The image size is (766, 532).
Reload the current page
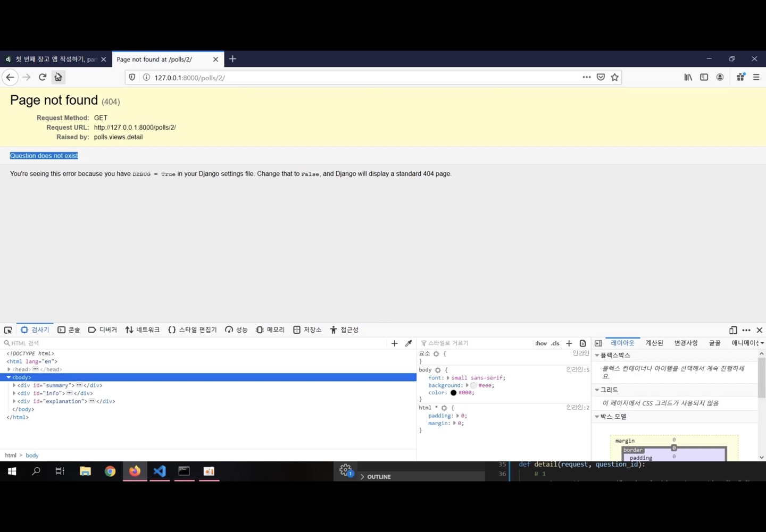point(43,78)
